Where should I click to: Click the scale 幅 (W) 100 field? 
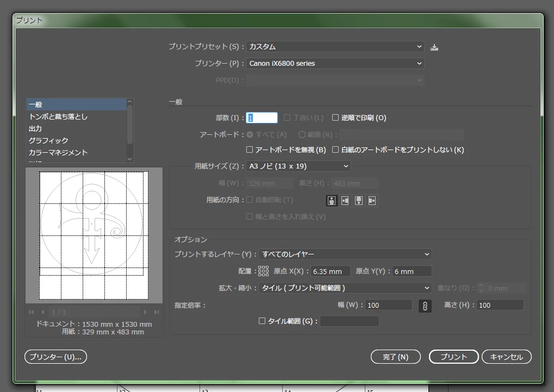(389, 305)
